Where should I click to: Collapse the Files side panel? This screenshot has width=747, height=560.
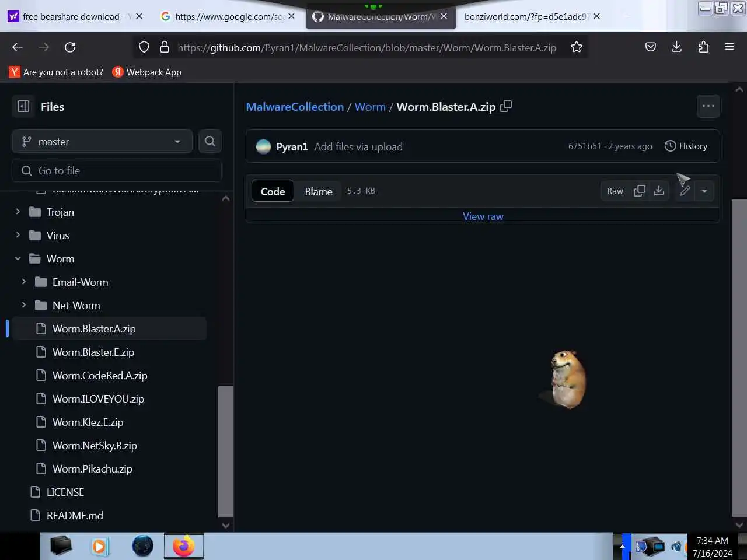click(23, 106)
